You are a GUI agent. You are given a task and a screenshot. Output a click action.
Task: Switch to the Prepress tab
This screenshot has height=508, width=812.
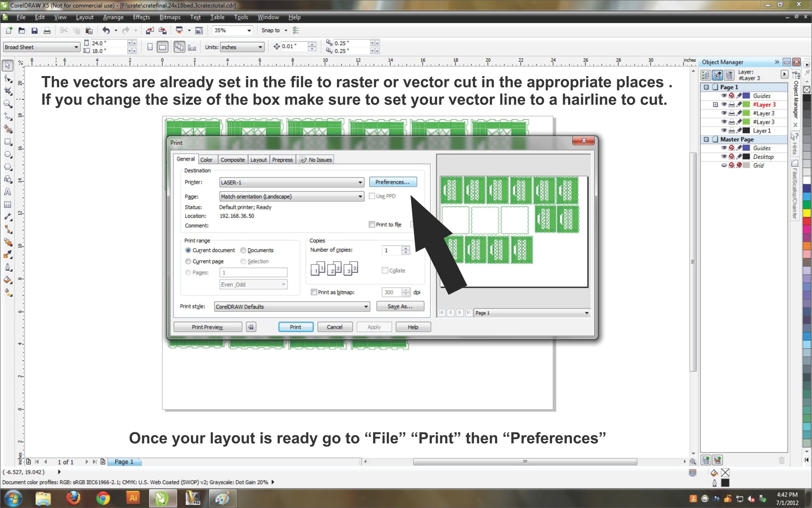click(282, 160)
